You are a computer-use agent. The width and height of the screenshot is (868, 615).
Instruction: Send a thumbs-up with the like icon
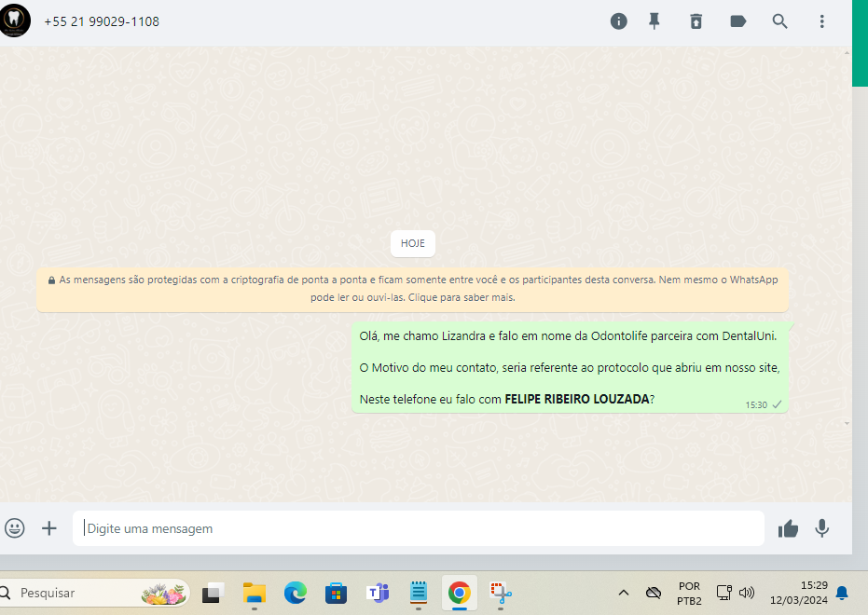[788, 528]
